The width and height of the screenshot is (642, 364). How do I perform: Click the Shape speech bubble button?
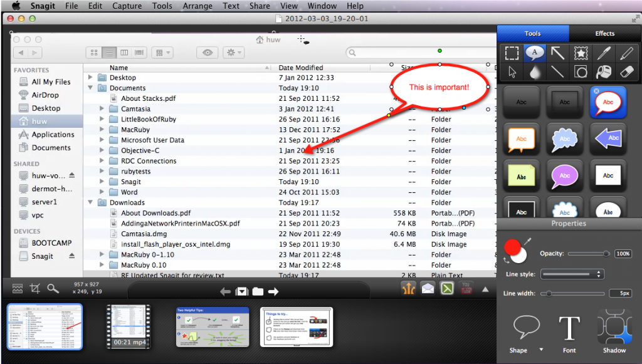[x=526, y=328]
